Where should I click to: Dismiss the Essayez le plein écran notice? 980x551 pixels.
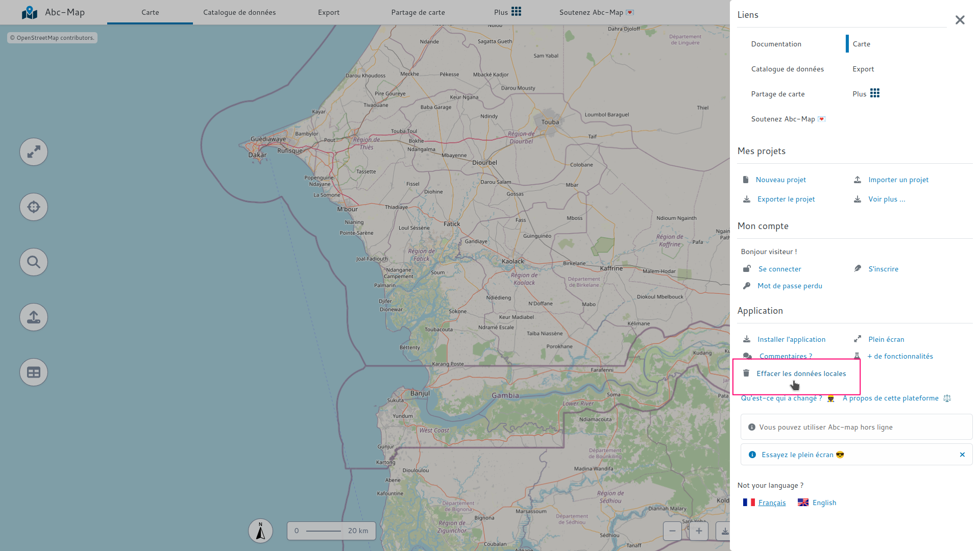coord(962,455)
